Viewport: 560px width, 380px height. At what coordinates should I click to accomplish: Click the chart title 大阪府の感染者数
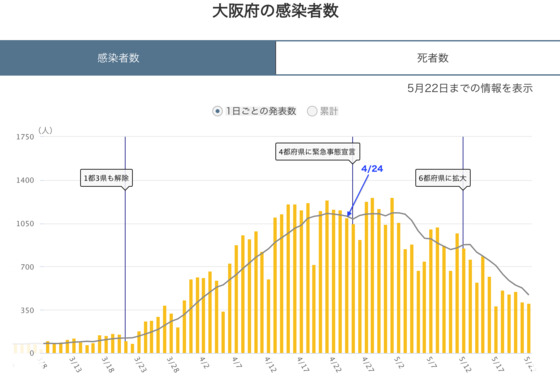point(275,11)
